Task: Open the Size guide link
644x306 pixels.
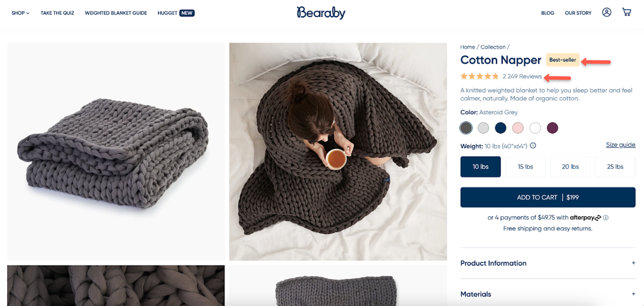Action: click(621, 145)
